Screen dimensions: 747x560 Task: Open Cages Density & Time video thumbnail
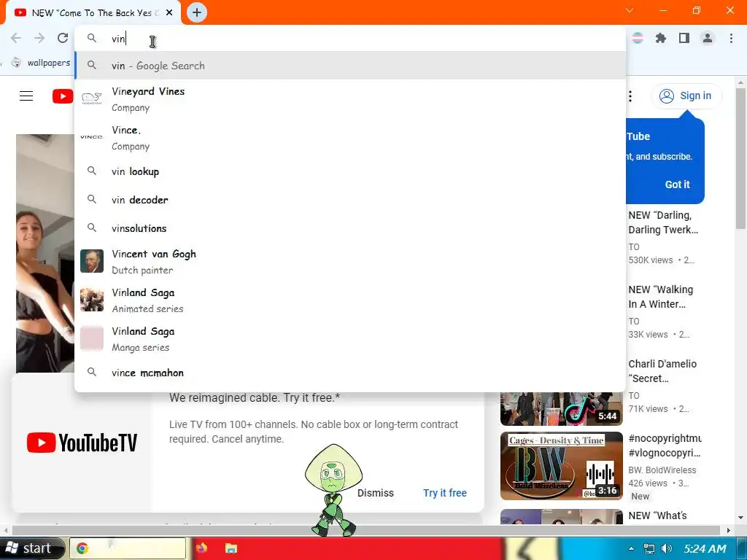coord(561,466)
